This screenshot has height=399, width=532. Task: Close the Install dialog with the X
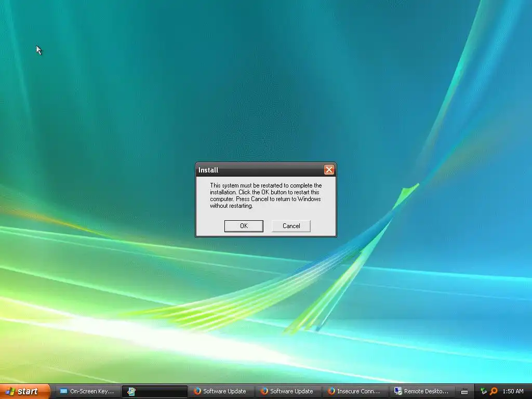point(329,170)
